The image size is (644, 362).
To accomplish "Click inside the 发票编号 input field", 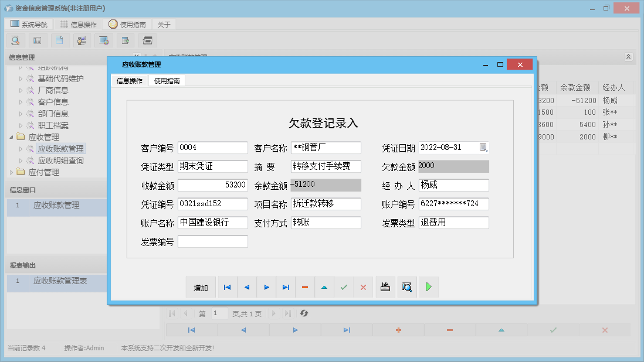I will click(213, 241).
